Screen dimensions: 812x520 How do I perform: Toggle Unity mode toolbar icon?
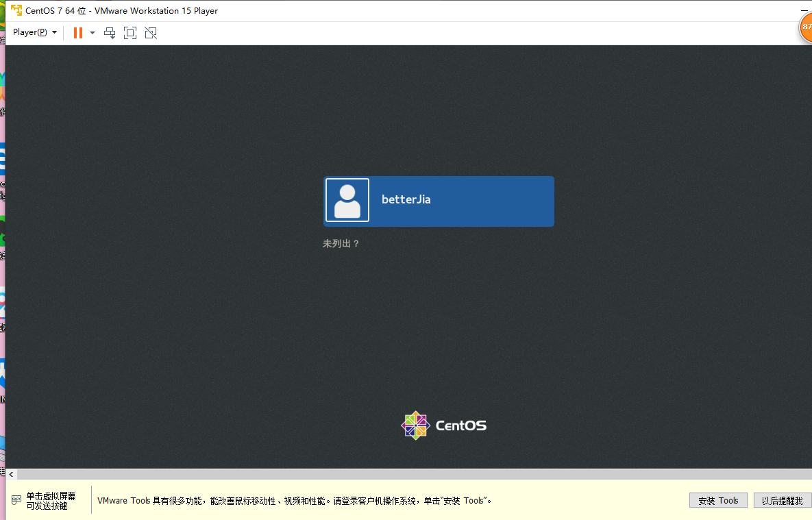[x=151, y=33]
